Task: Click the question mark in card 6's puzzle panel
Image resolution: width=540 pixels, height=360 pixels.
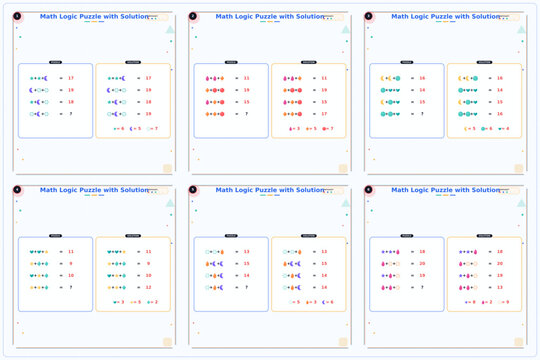Action: point(422,287)
